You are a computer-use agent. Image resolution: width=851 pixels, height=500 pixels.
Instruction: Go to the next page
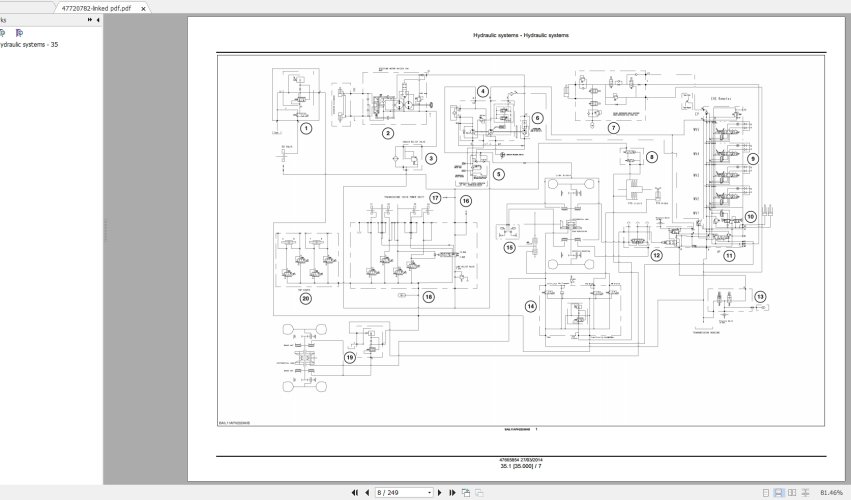(x=441, y=492)
